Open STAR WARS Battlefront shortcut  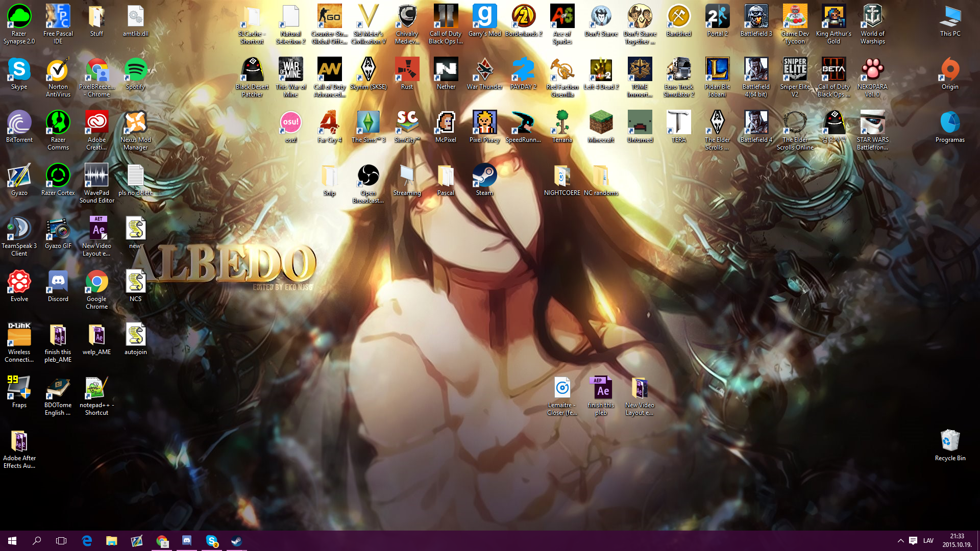tap(872, 130)
